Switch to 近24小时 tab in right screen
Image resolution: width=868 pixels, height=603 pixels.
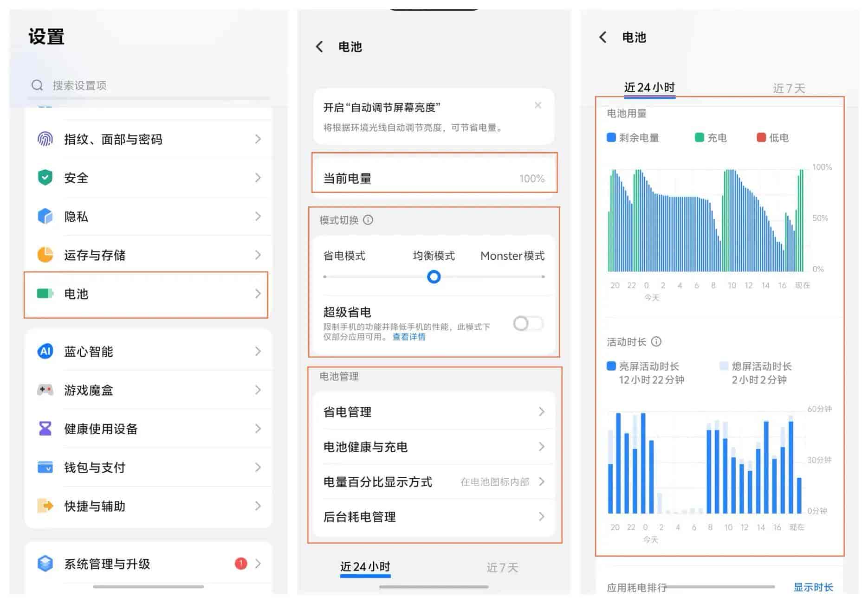(x=649, y=87)
